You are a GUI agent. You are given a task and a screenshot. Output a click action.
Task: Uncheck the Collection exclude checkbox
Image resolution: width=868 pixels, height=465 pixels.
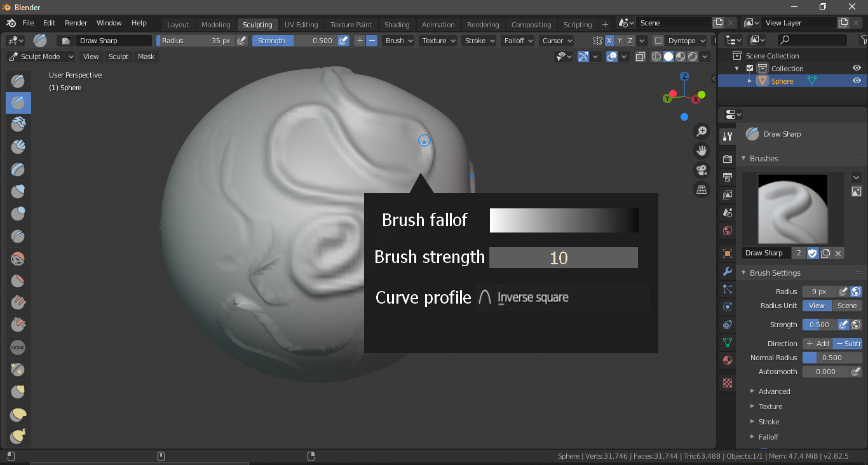(750, 69)
